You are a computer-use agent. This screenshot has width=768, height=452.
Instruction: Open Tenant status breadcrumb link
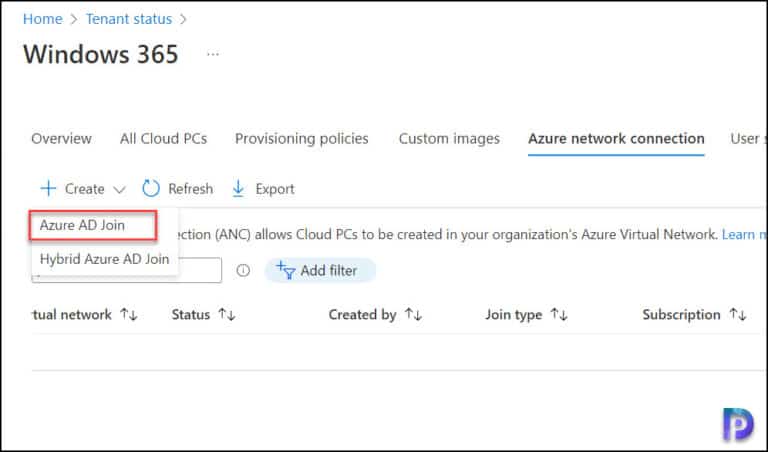click(129, 19)
